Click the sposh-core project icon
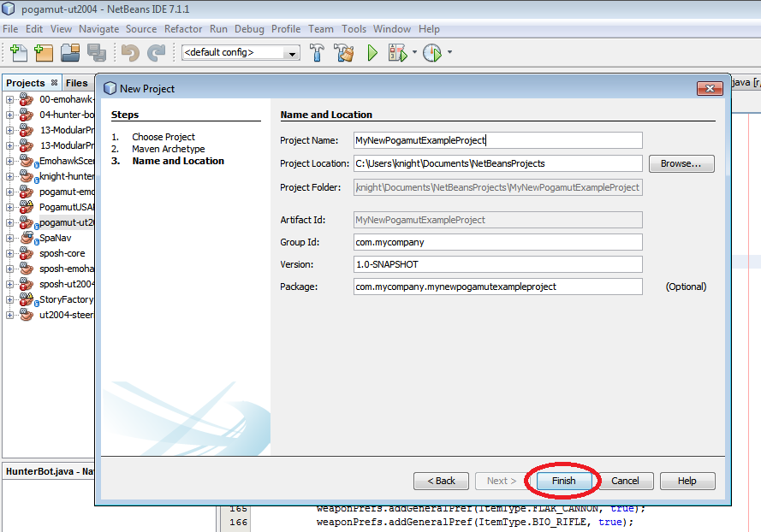 pos(27,253)
